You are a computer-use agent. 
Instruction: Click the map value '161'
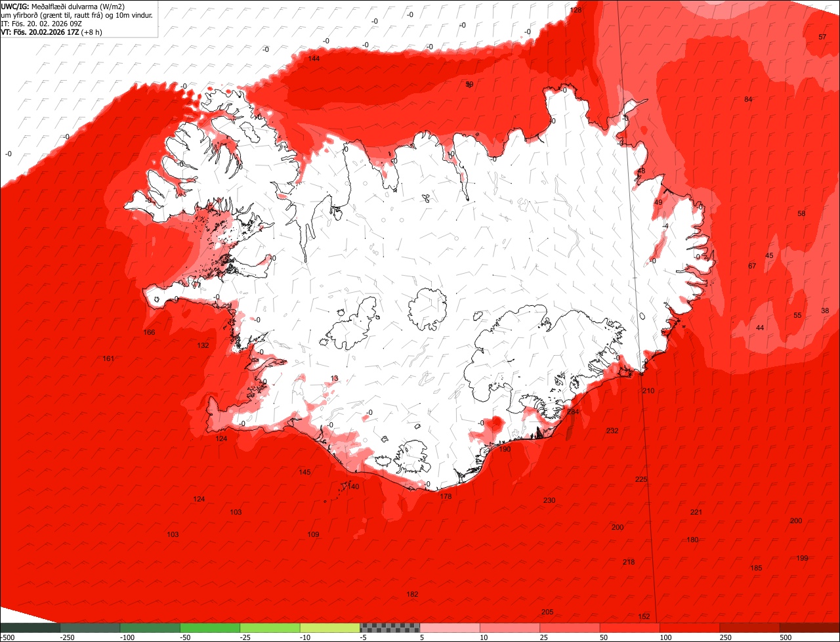point(108,358)
